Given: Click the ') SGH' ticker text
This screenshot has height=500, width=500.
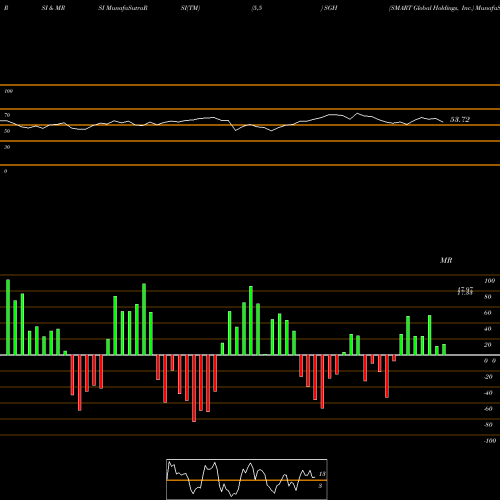Looking at the screenshot, I should click(x=329, y=8).
